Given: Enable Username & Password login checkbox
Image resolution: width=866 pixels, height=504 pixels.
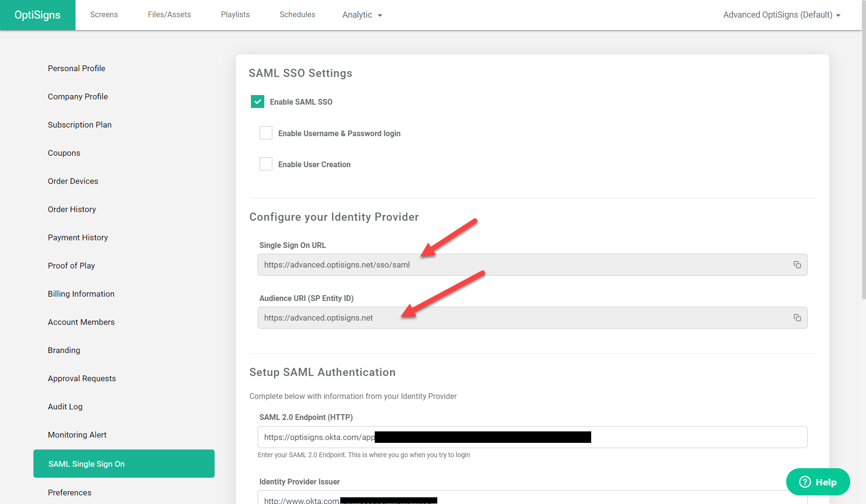Looking at the screenshot, I should click(x=266, y=133).
